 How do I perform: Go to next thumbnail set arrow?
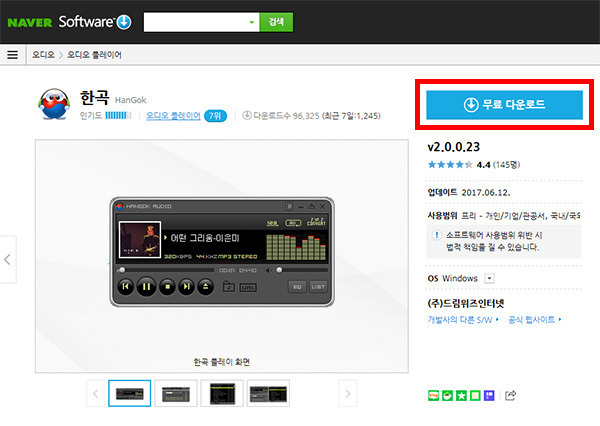(x=347, y=393)
